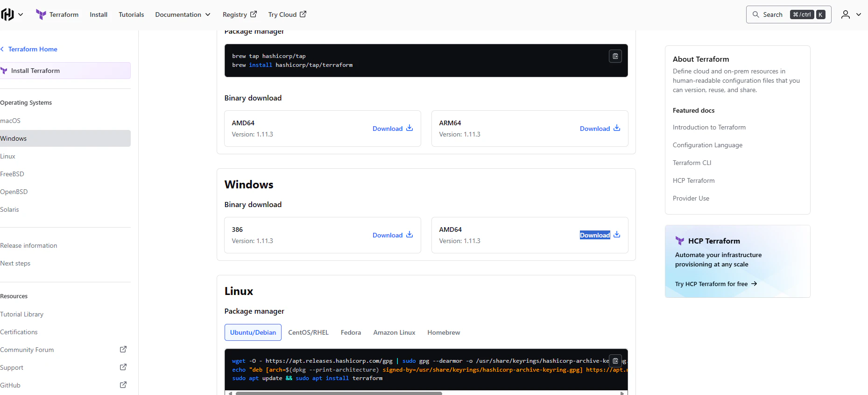Open Next steps in sidebar

click(15, 263)
